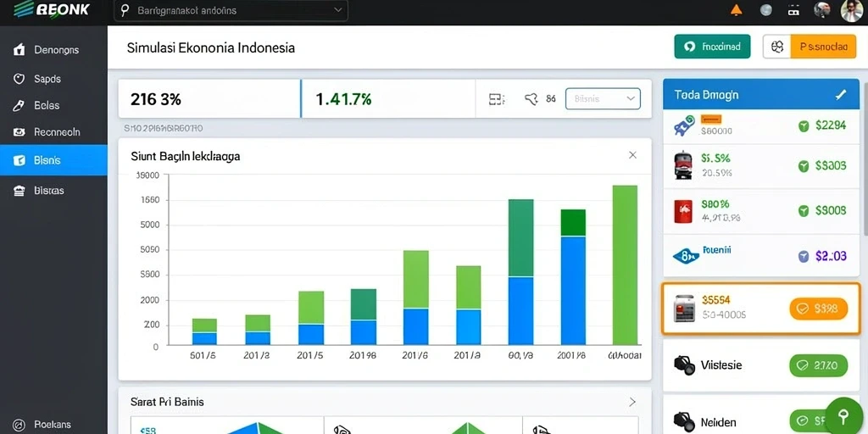
Task: Click the page title Simulasi Ekononia Indonesia
Action: coord(211,47)
